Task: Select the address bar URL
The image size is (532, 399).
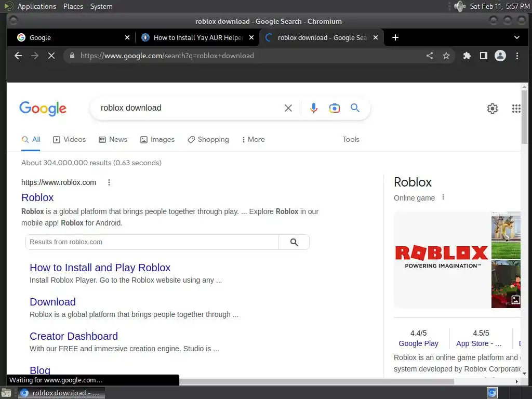Action: click(x=167, y=56)
